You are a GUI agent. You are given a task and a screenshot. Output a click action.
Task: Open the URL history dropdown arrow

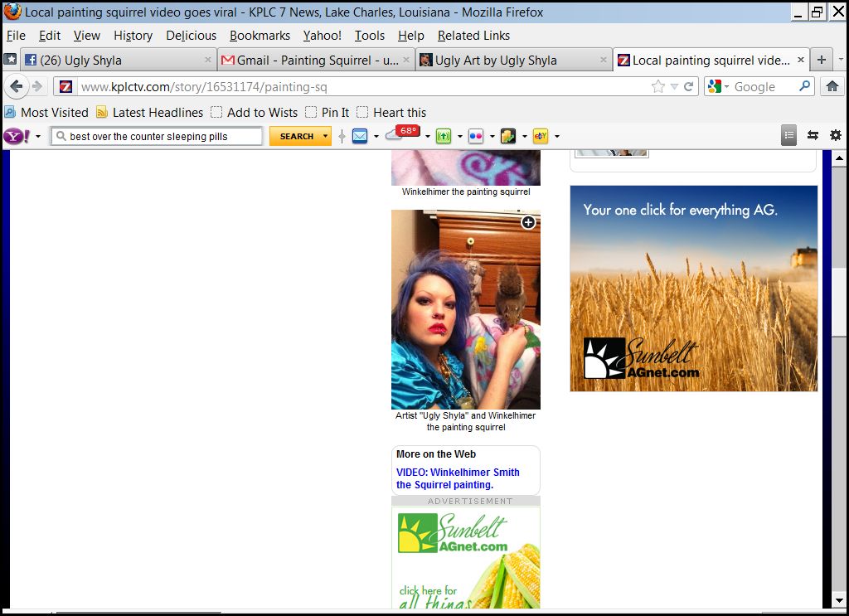click(x=674, y=86)
